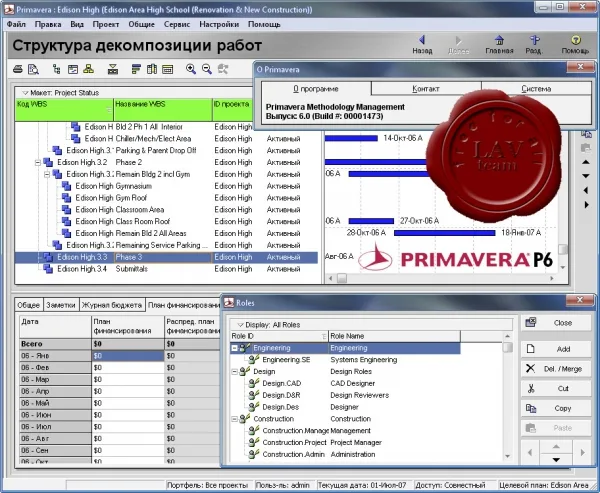The width and height of the screenshot is (600, 493).
Task: Click the Zoom Out magnifier icon
Action: pyautogui.click(x=207, y=69)
